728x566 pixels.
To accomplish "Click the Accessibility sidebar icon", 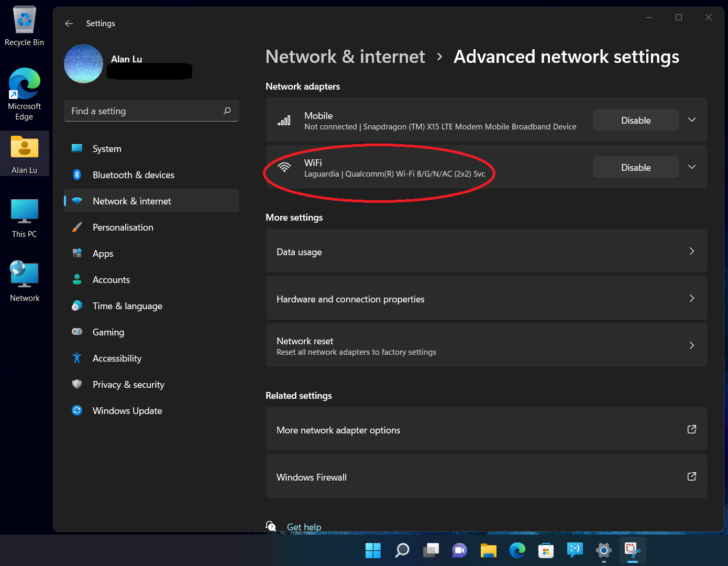I will (77, 358).
